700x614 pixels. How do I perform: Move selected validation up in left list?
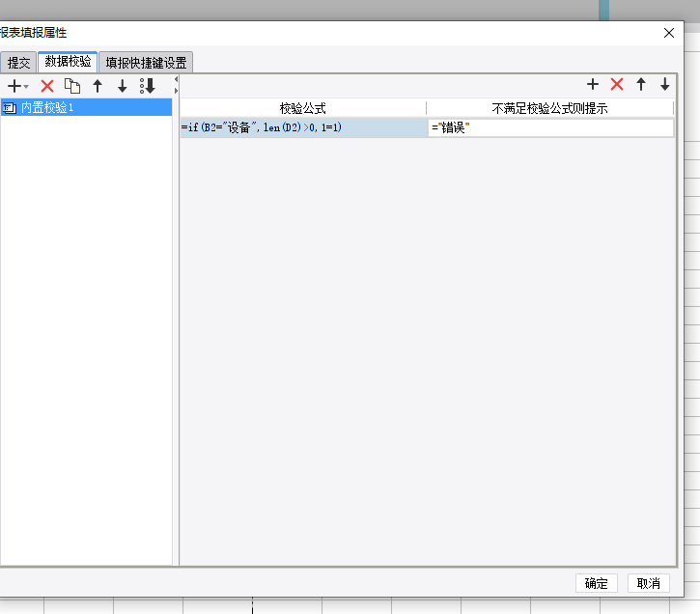point(98,86)
